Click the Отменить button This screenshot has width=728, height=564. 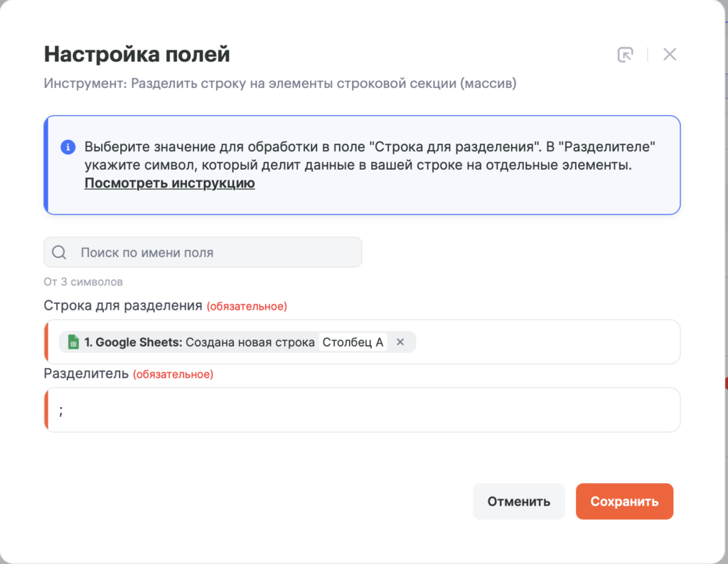point(518,501)
